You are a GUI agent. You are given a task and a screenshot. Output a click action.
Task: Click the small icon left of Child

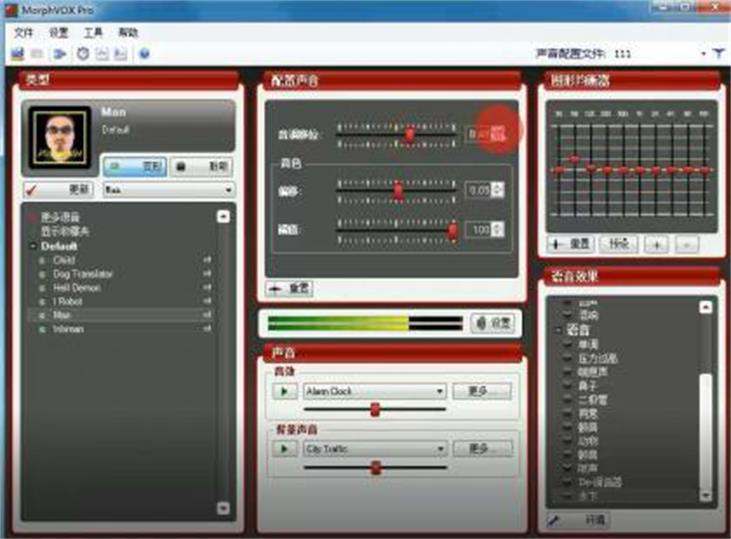point(42,260)
